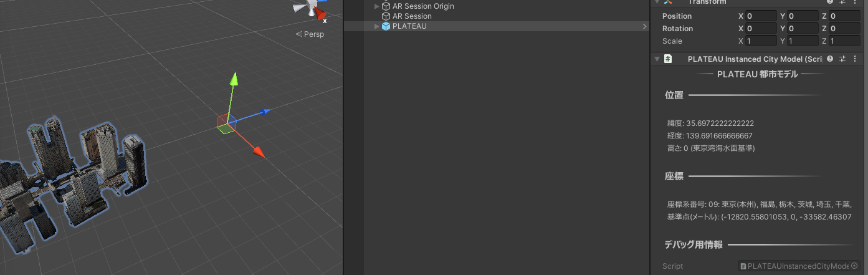This screenshot has width=868, height=275.
Task: Click the 座標 section heading
Action: click(x=674, y=176)
